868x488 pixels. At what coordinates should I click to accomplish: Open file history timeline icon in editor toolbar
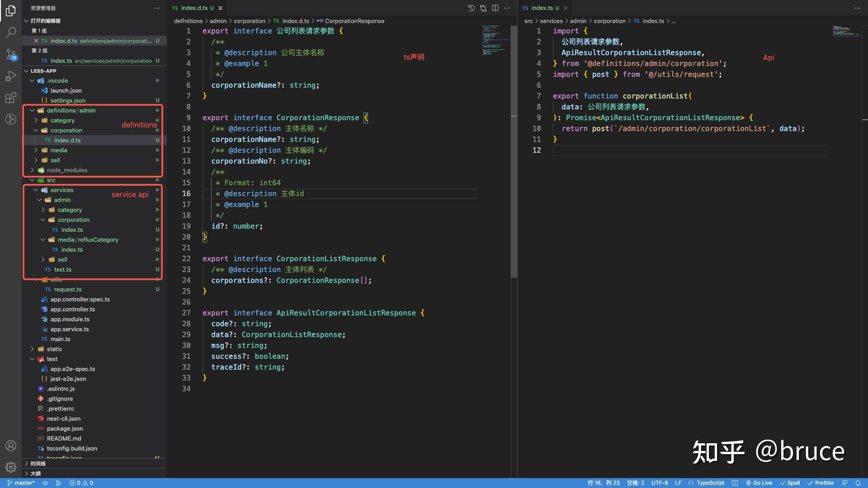coord(471,8)
